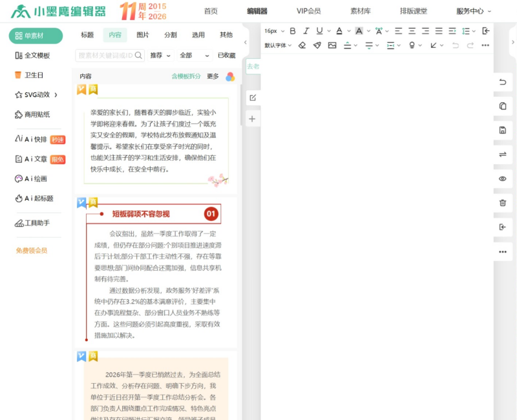Image resolution: width=517 pixels, height=420 pixels.
Task: Click the side margin indent icon
Action: pos(390,45)
